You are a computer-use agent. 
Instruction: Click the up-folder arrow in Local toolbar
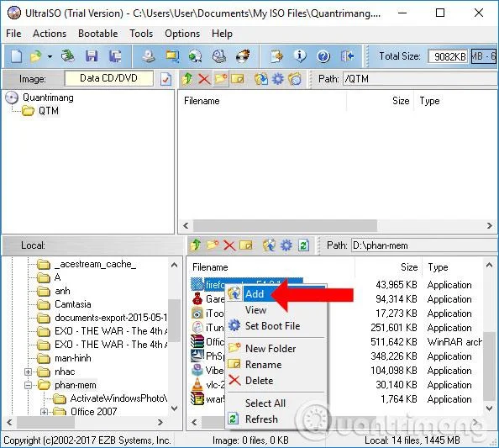click(x=196, y=245)
